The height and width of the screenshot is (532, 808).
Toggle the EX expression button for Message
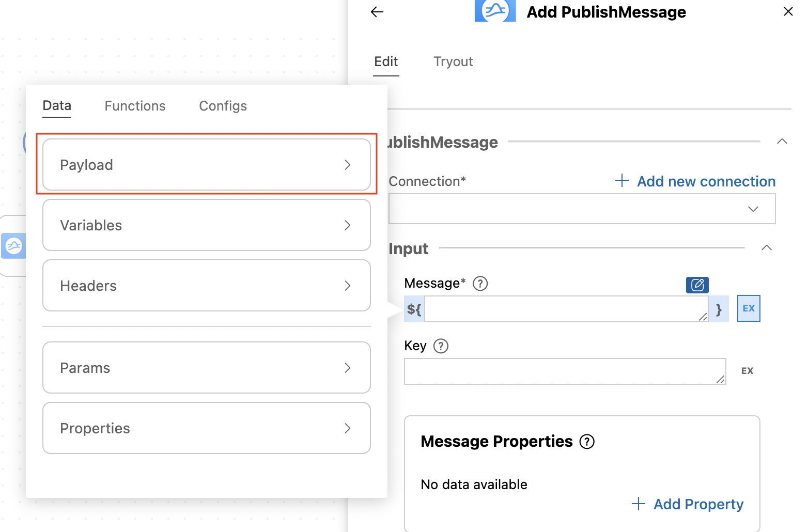pyautogui.click(x=749, y=308)
